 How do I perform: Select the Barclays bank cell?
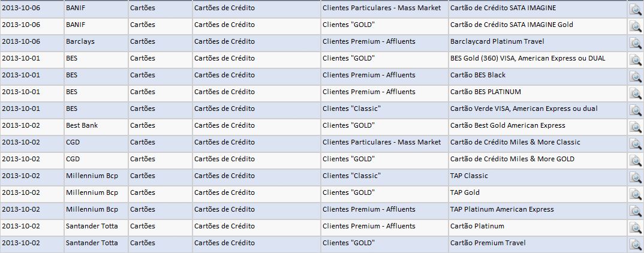click(80, 41)
